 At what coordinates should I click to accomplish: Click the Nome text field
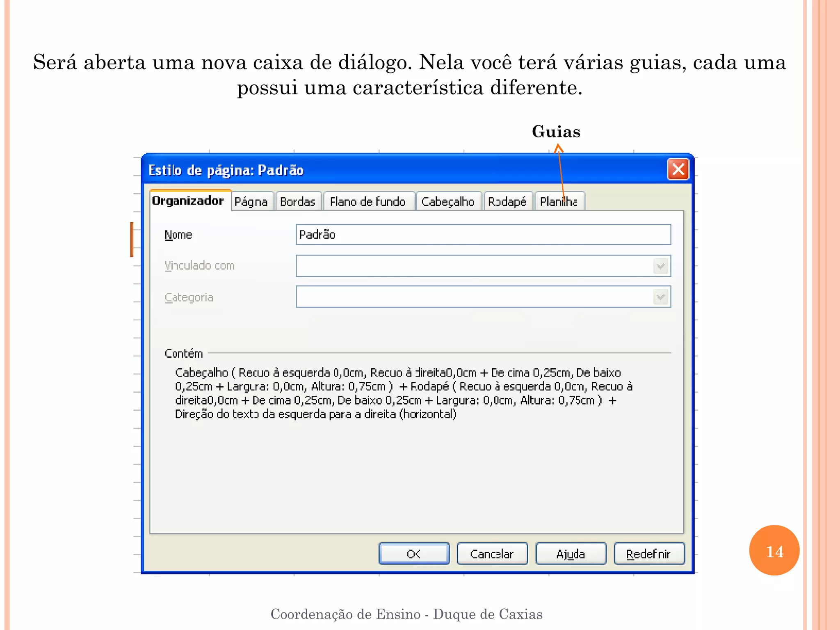tap(483, 235)
